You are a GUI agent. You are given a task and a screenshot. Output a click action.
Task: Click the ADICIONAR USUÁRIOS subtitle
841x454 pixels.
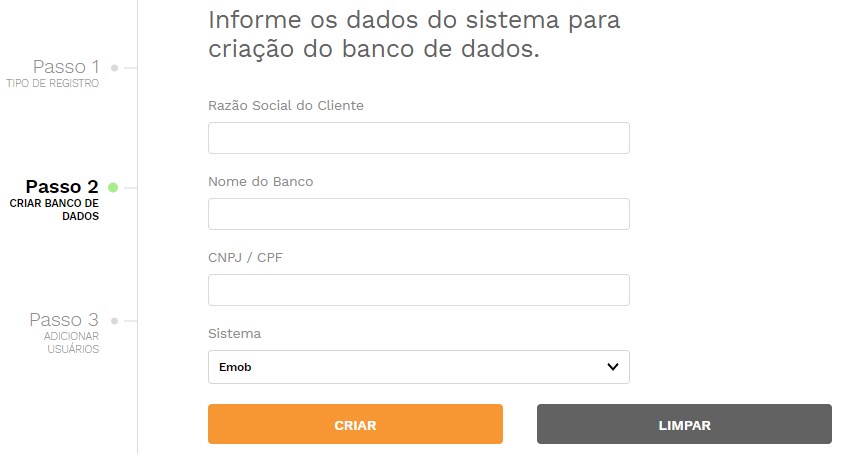pyautogui.click(x=71, y=342)
